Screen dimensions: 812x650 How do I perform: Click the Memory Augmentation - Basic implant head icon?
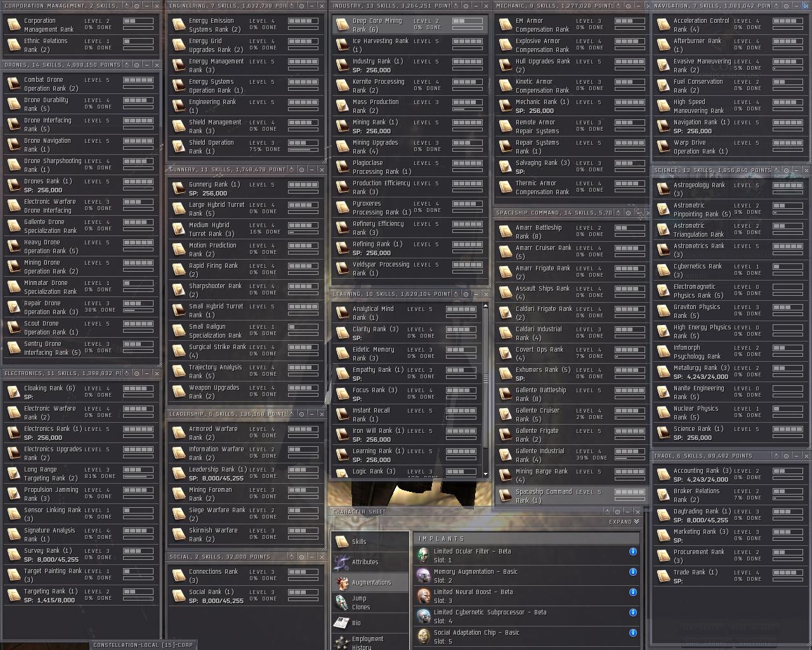[423, 576]
